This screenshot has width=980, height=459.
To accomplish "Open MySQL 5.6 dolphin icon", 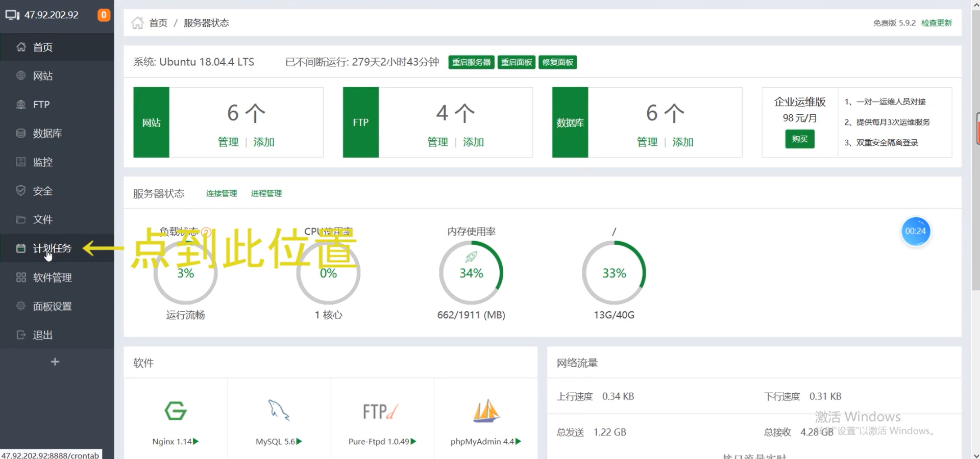I will 279,410.
